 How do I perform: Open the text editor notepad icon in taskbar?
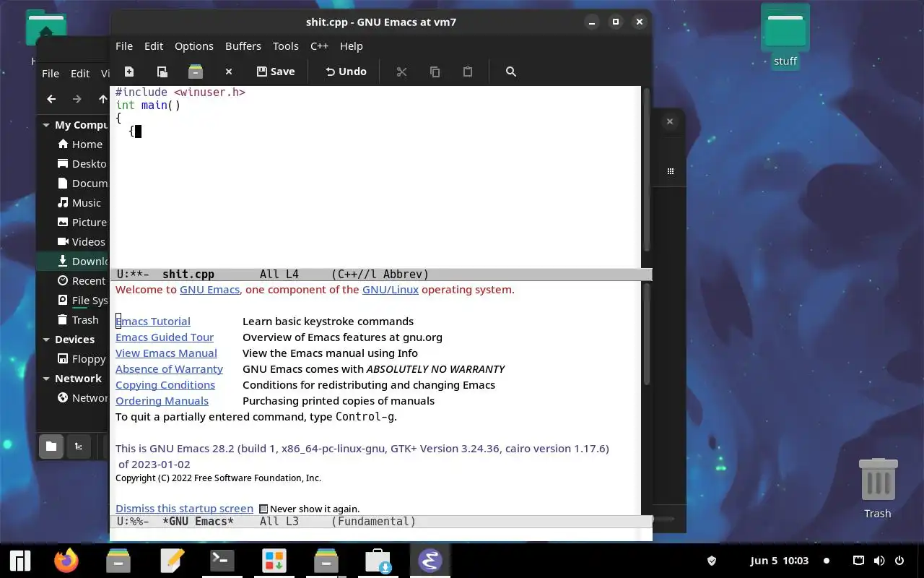pos(173,561)
